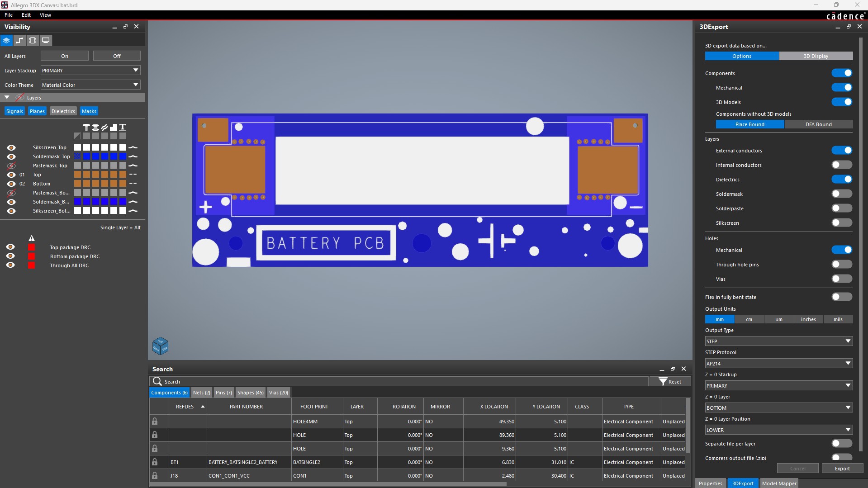This screenshot has width=868, height=488.
Task: Hide the Silkscreen_Top layer
Action: tap(11, 147)
